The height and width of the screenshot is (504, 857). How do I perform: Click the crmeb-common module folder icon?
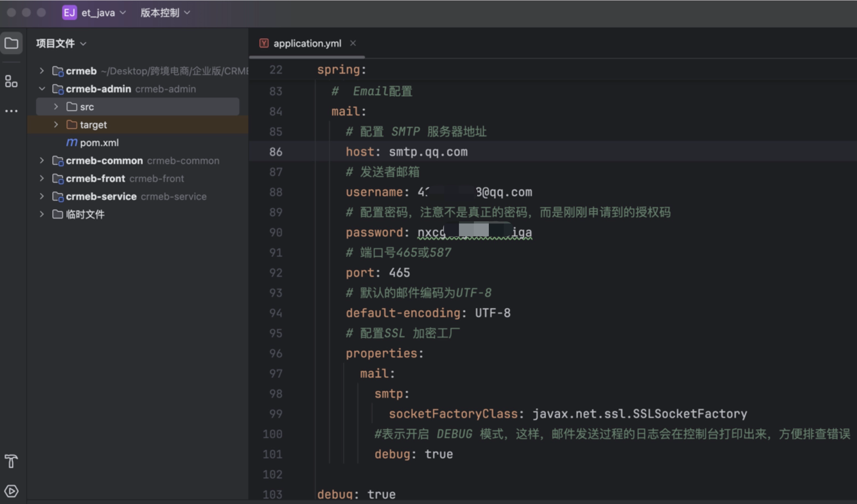point(58,160)
